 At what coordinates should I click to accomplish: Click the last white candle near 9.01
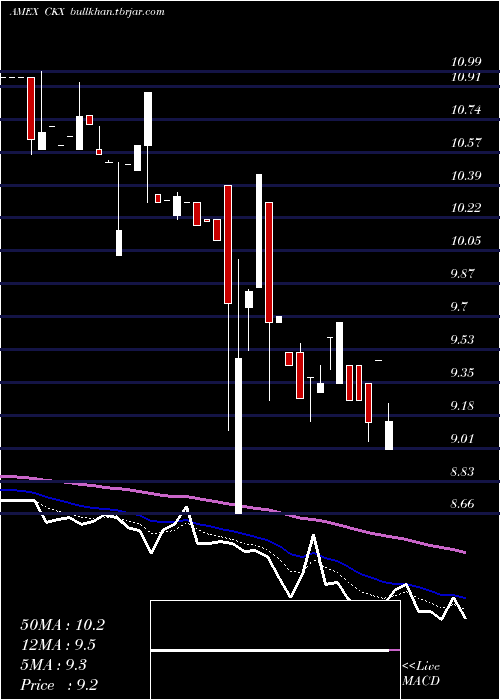(x=389, y=435)
